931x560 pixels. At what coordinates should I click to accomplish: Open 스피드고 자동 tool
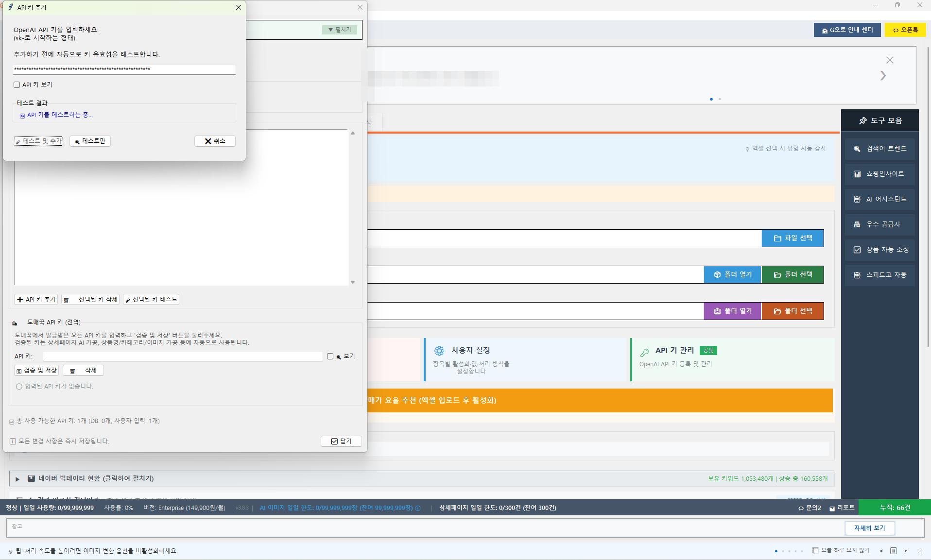coord(880,275)
